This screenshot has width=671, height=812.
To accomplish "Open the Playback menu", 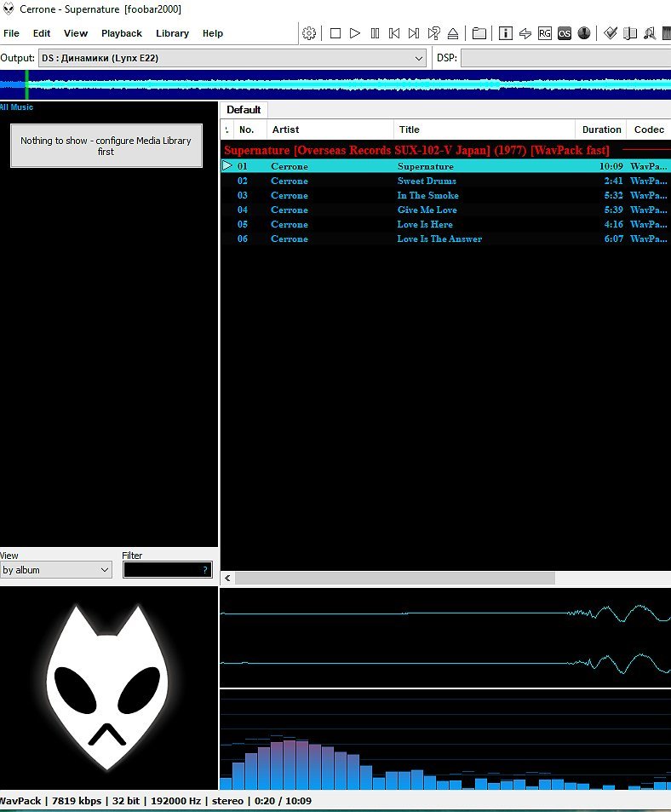I will point(122,33).
